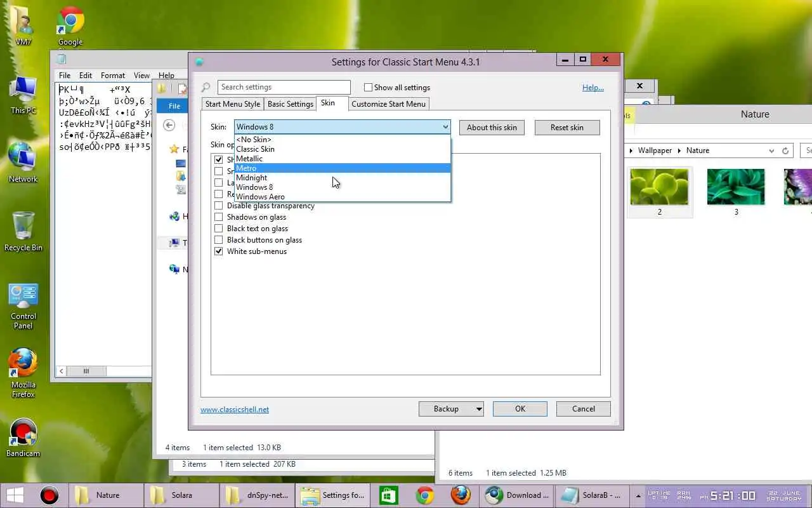The height and width of the screenshot is (508, 812).
Task: Click the Notepad horizontal scrollbar thumb
Action: pos(86,371)
